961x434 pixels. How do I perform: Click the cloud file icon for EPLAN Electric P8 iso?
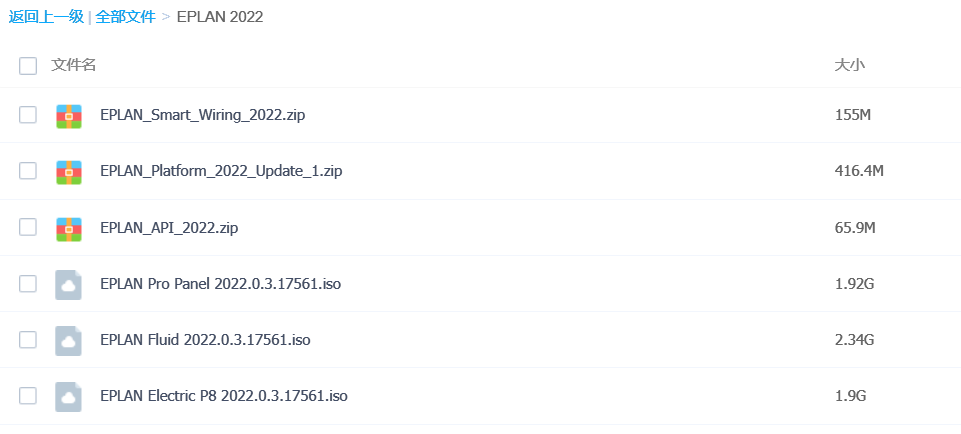coord(68,396)
